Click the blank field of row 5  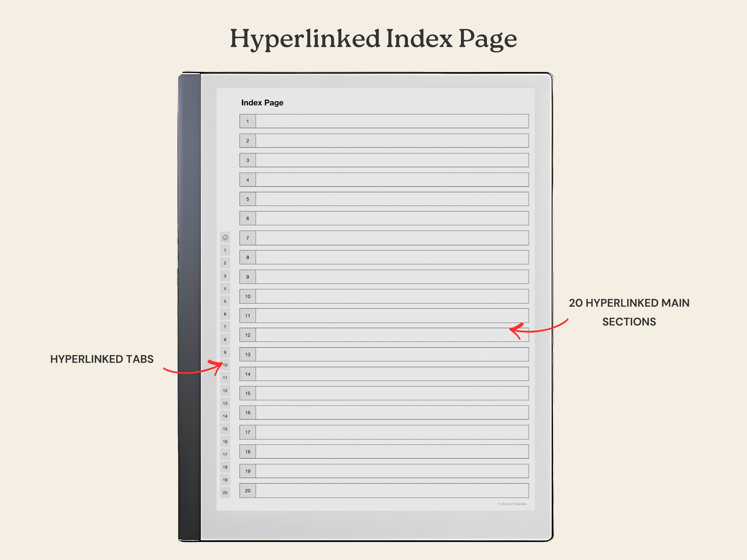[392, 199]
